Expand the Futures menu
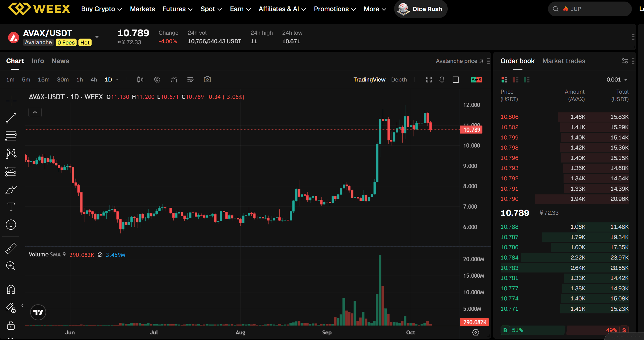 [177, 9]
